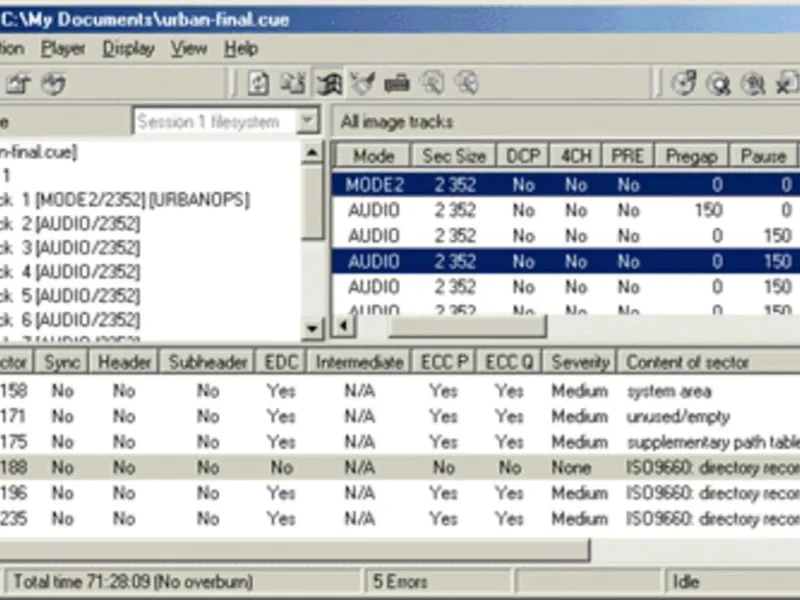Viewport: 800px width, 600px height.
Task: Click the toolbox briefcase toolbar icon
Action: tap(397, 83)
